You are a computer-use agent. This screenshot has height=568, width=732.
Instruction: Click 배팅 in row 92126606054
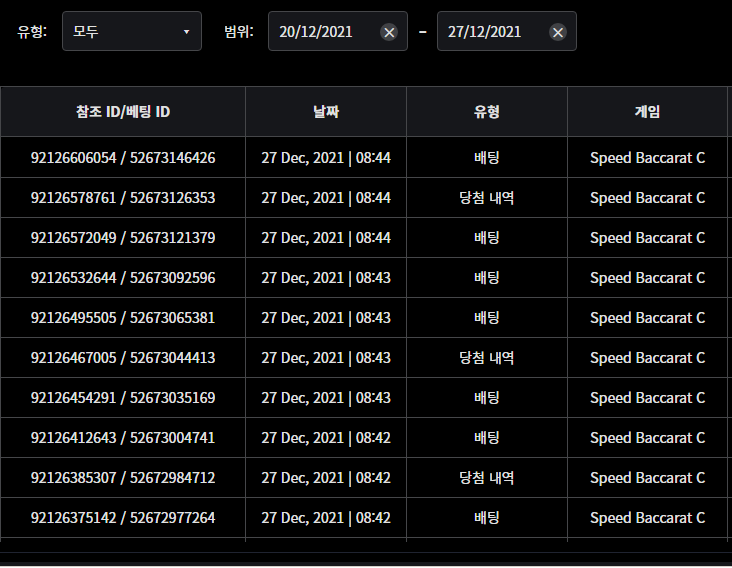[x=487, y=158]
